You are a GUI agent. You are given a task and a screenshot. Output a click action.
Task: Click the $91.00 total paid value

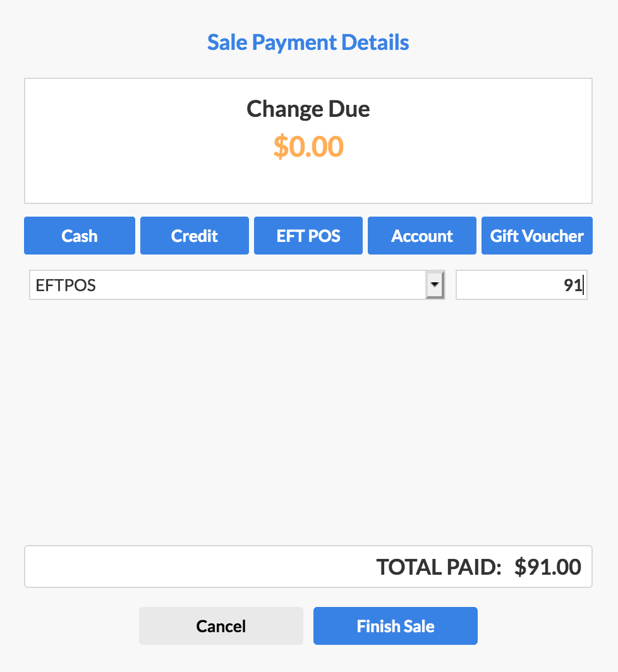click(548, 567)
